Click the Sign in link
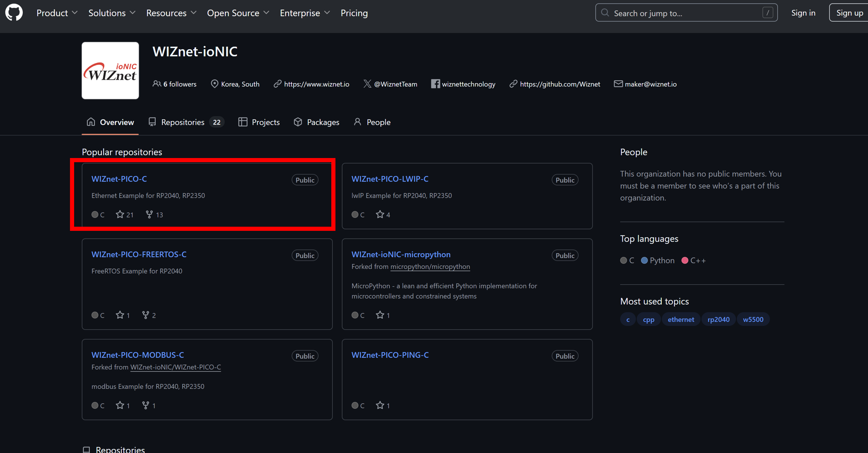The image size is (868, 453). 803,13
